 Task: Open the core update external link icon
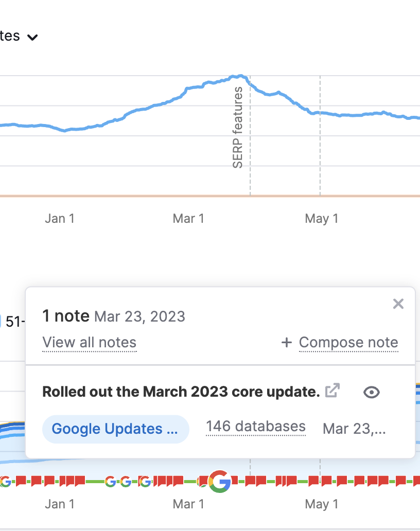coord(332,391)
